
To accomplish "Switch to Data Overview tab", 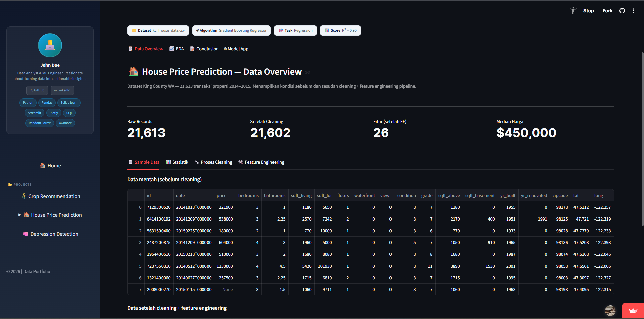I will (145, 49).
